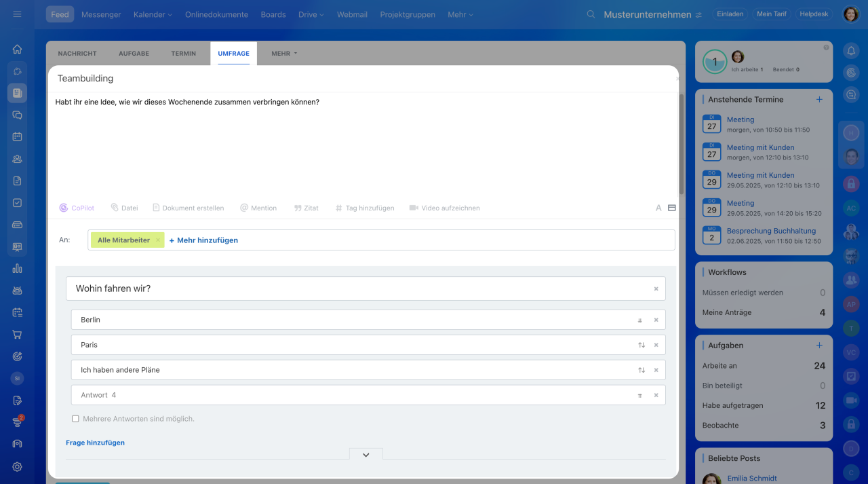Open the tasks checkmark icon in sidebar

click(x=17, y=203)
